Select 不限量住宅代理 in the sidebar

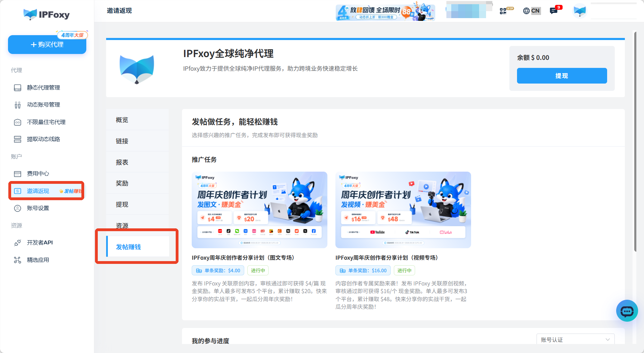point(46,122)
